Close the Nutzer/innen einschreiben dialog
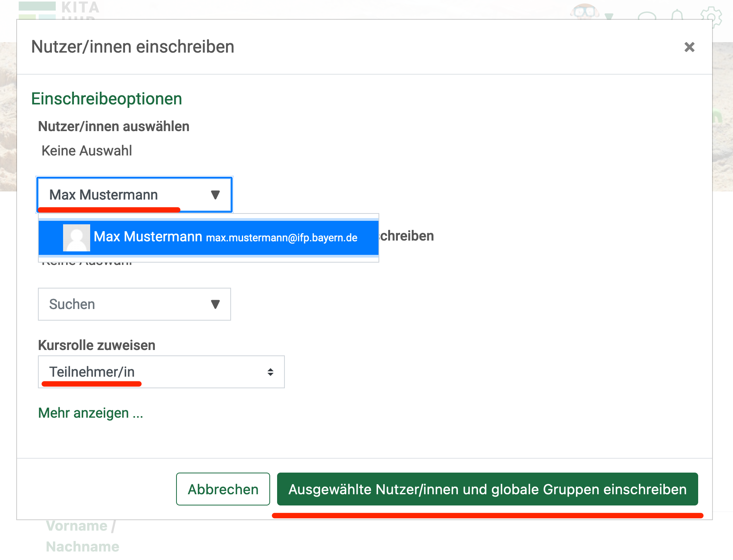 coord(689,47)
